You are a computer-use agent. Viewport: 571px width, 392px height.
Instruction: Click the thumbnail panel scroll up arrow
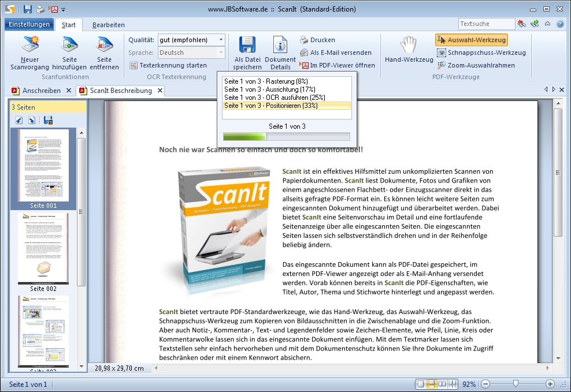pyautogui.click(x=81, y=133)
